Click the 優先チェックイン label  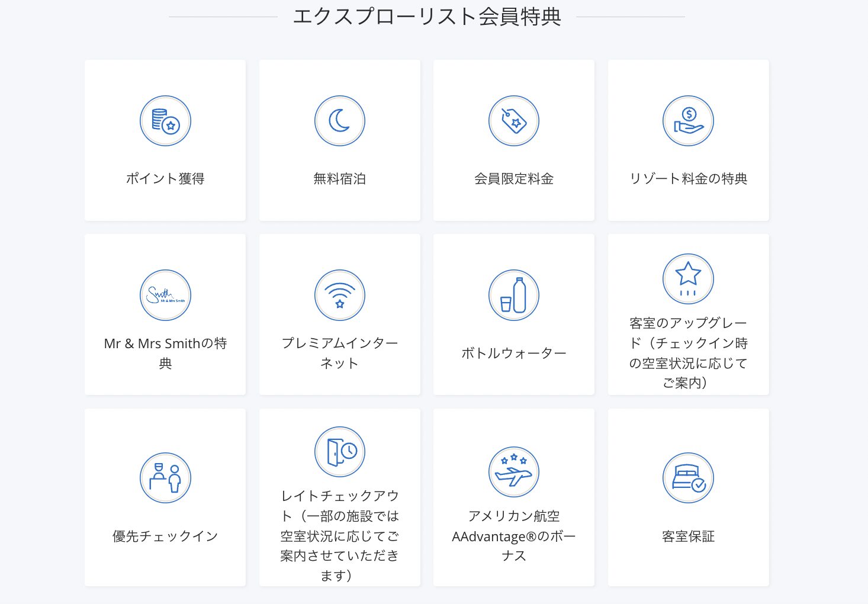coord(165,536)
